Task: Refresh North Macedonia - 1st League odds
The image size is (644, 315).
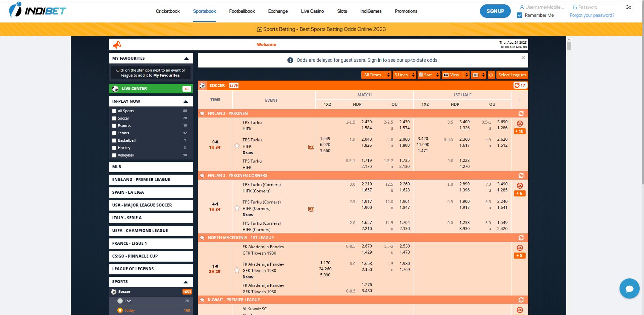Action: pos(521,238)
